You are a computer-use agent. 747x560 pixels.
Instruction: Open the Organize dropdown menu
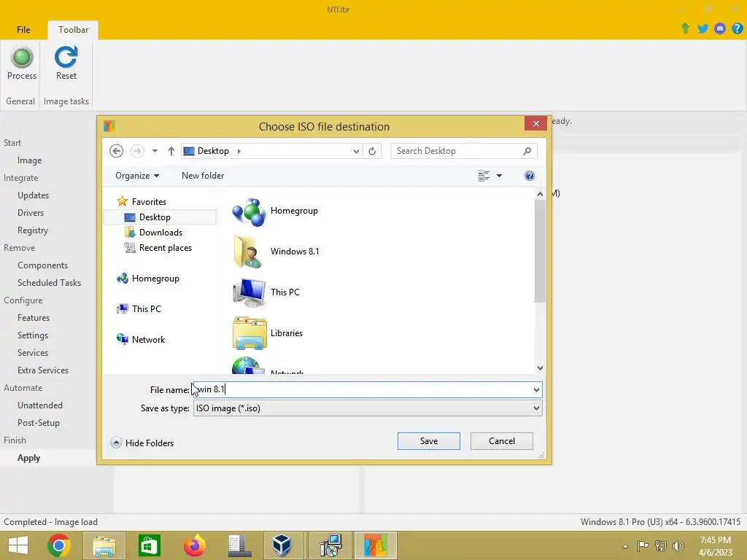(x=136, y=176)
